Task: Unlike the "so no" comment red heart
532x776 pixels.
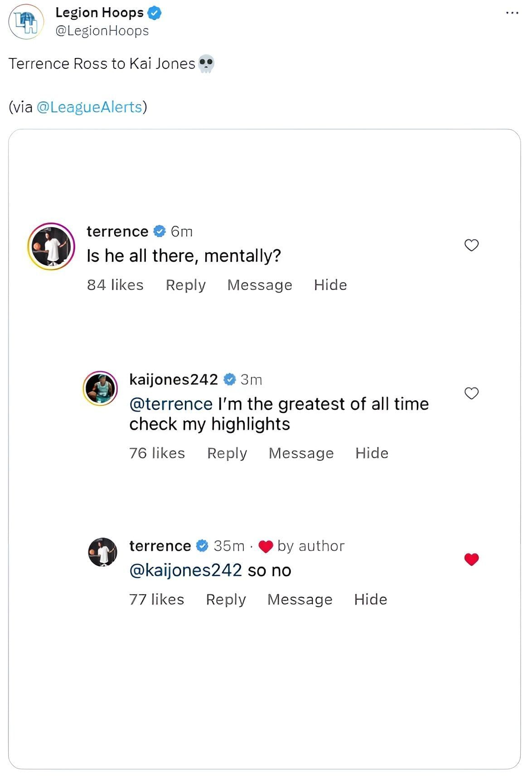Action: (x=471, y=559)
